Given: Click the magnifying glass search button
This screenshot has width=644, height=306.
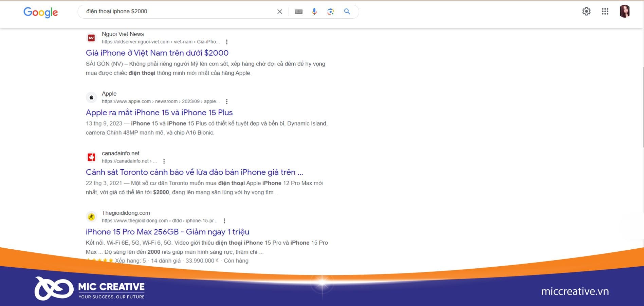Looking at the screenshot, I should click(x=347, y=12).
